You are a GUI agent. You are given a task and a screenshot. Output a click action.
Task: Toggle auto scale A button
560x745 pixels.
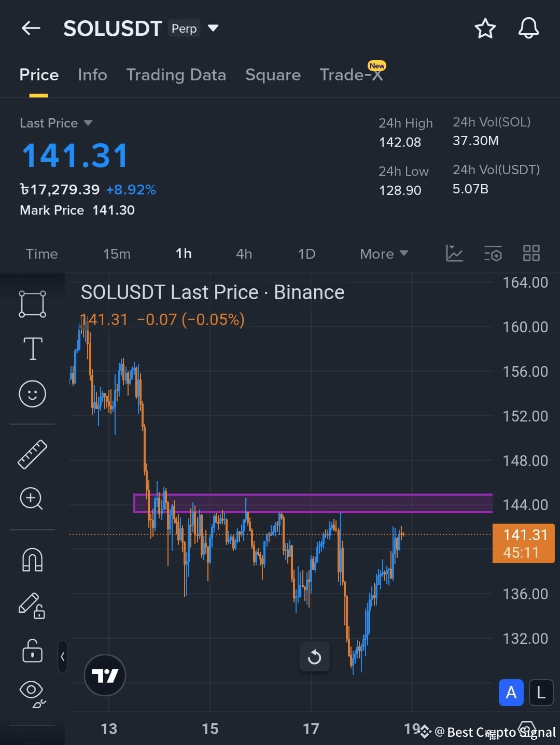point(511,693)
